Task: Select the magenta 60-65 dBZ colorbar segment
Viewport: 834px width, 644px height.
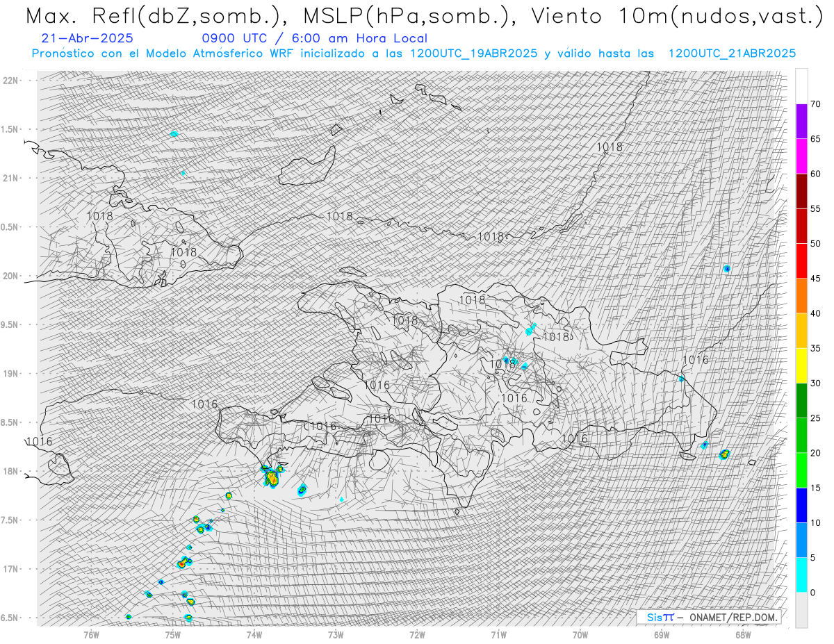Action: click(801, 156)
